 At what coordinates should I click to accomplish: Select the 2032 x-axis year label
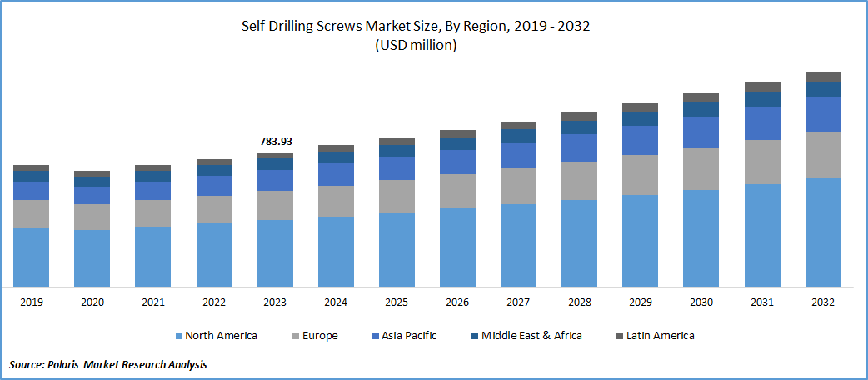[x=823, y=302]
